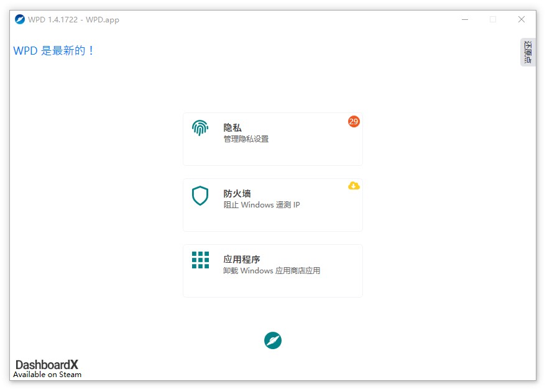Open the 隐私 card title
Image resolution: width=547 pixels, height=392 pixels.
(x=232, y=127)
